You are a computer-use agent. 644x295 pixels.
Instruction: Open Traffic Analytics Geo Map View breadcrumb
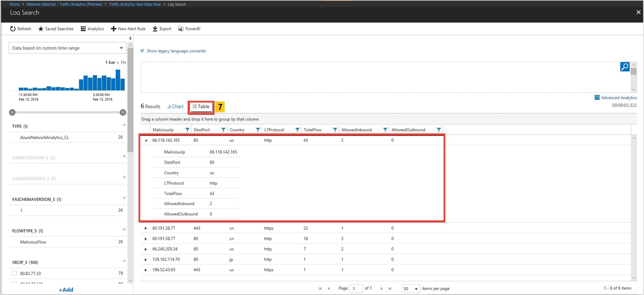[135, 4]
